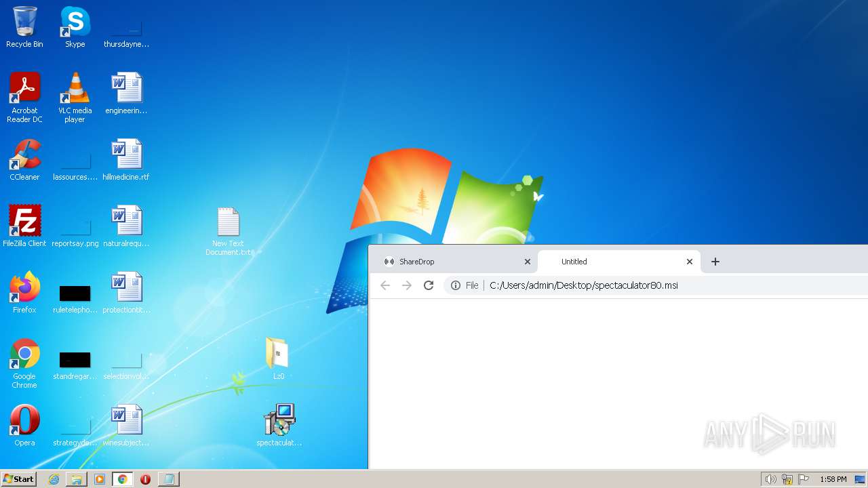This screenshot has height=488, width=868.
Task: View site information File icon
Action: coord(456,285)
